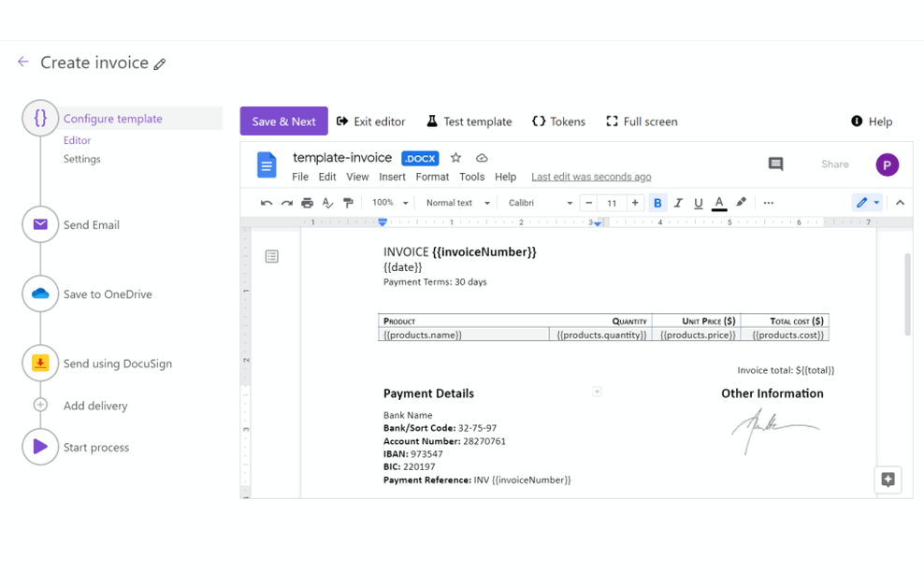The width and height of the screenshot is (924, 586).
Task: Open the Insert menu
Action: click(392, 177)
